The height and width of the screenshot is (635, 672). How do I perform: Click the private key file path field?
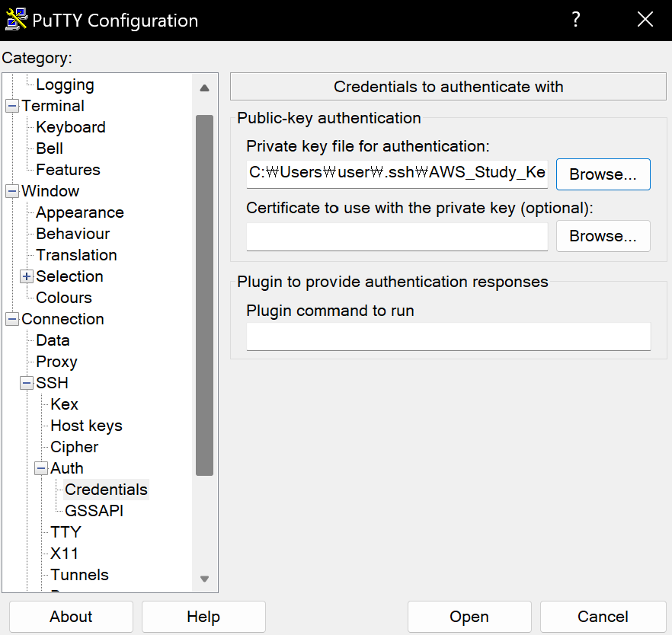point(397,174)
